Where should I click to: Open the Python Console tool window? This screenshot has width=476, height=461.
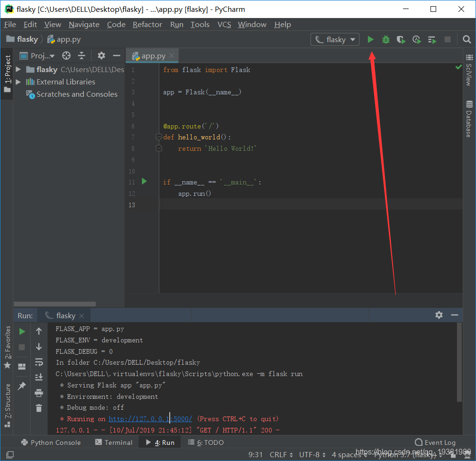tap(51, 443)
